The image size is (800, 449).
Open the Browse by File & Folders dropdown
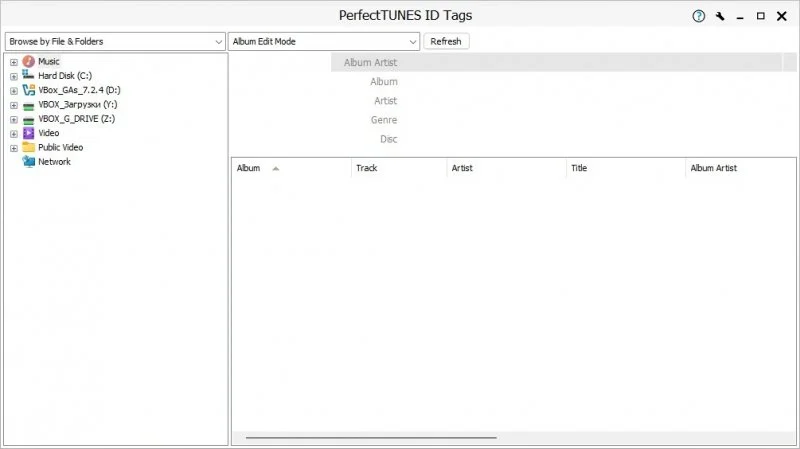pos(115,41)
